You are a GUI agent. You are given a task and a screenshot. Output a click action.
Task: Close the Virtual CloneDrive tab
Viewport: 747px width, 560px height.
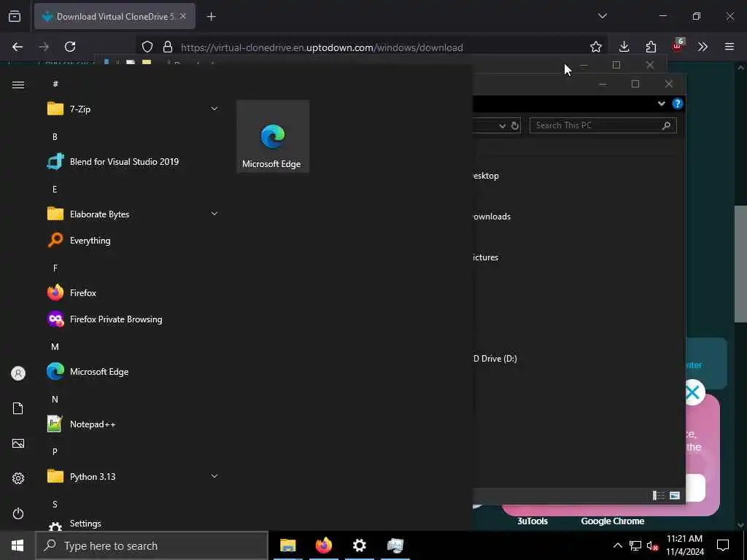[183, 17]
